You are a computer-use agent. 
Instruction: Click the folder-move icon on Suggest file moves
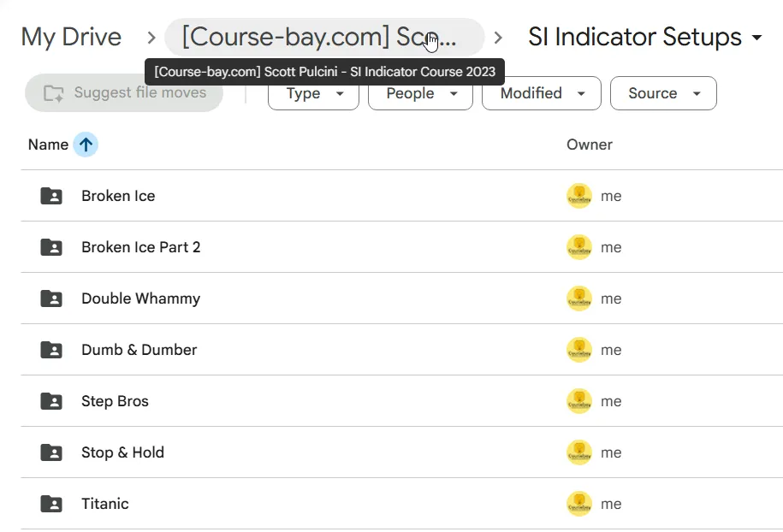53,93
